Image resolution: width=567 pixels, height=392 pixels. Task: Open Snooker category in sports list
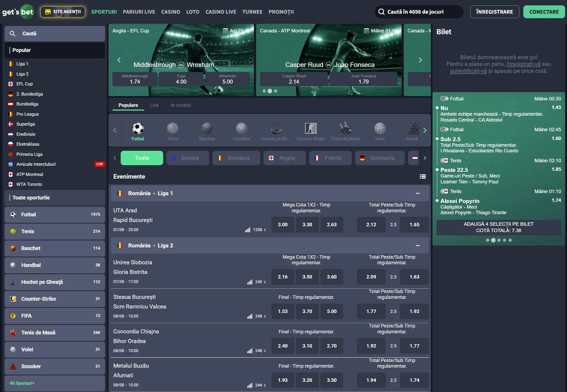55,366
